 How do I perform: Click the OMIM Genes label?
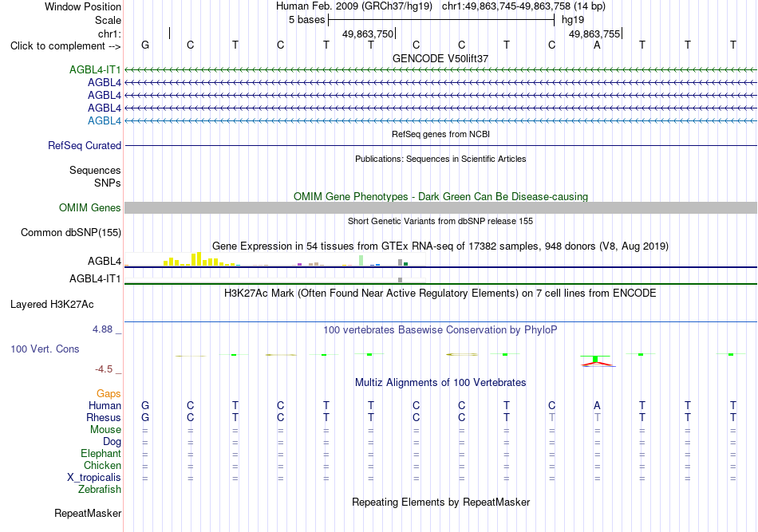90,207
